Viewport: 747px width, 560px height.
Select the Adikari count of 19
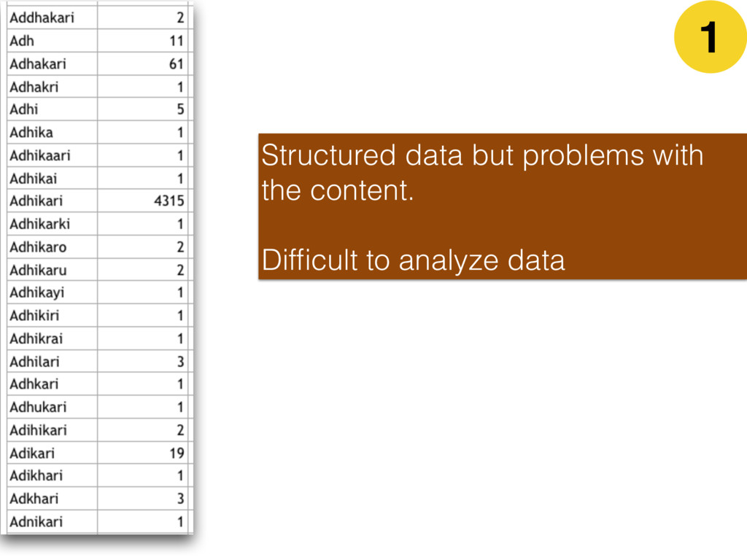point(143,453)
